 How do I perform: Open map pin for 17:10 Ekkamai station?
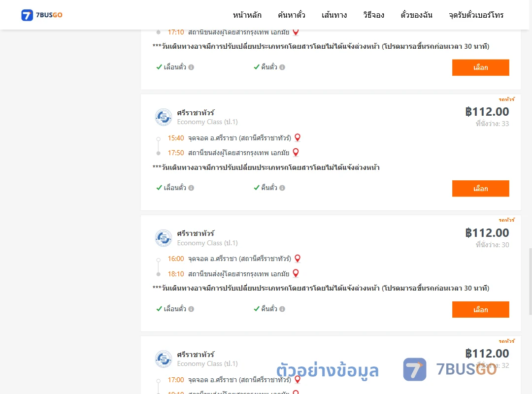coord(296,32)
